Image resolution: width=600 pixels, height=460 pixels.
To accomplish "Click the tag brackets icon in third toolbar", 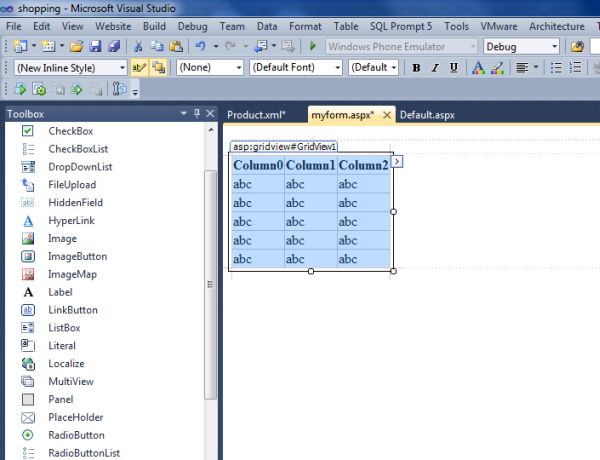I will (x=119, y=90).
